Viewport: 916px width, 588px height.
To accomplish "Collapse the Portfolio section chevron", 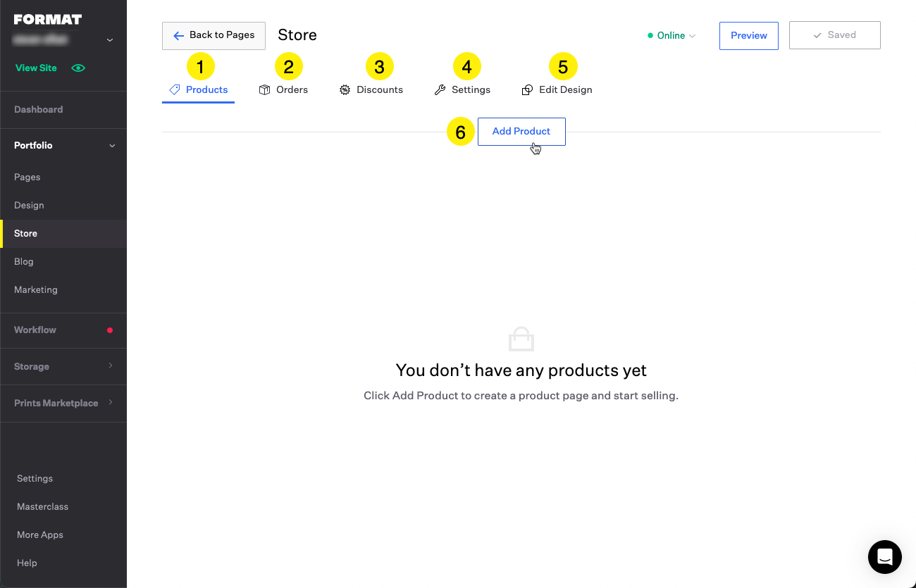I will pyautogui.click(x=111, y=146).
